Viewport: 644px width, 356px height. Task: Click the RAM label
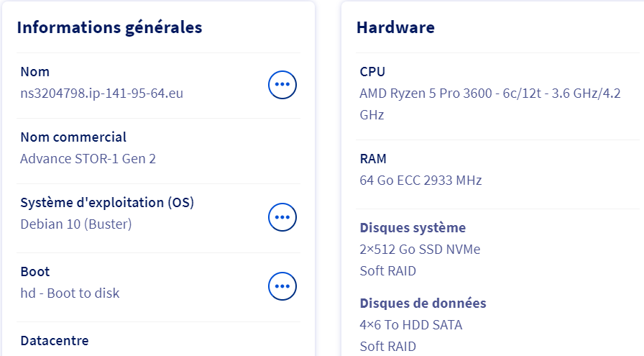coord(373,158)
